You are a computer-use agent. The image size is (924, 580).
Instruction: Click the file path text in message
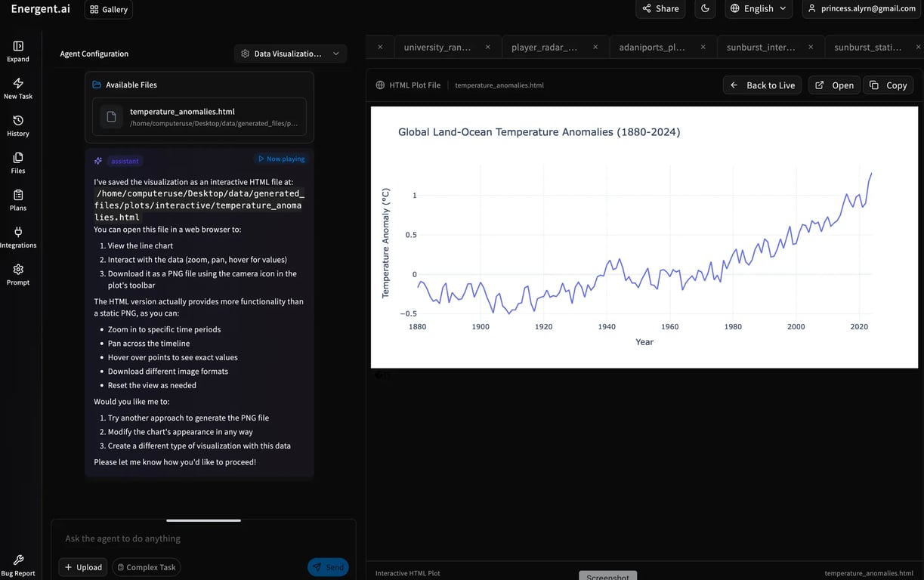(198, 205)
